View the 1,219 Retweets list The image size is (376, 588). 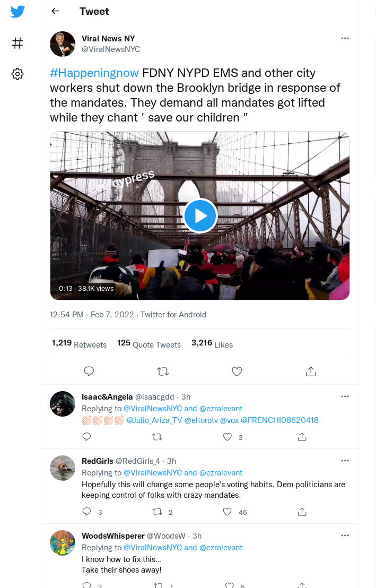tap(79, 343)
